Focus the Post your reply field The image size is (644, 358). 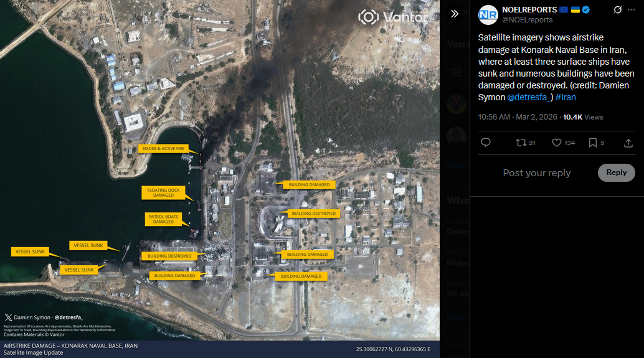(536, 173)
